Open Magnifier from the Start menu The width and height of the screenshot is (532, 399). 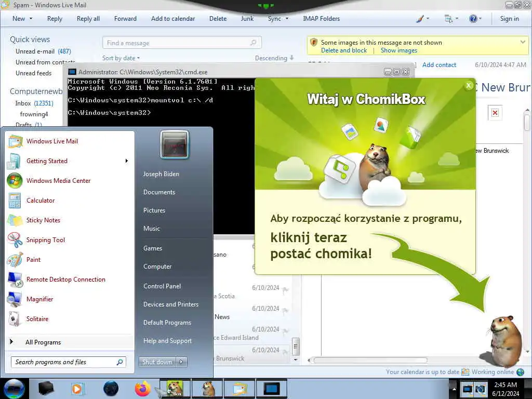point(39,299)
